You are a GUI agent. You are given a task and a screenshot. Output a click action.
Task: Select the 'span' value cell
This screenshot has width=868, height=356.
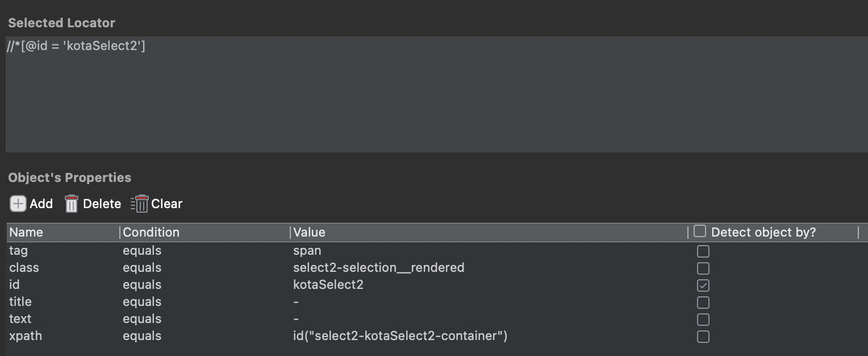(307, 251)
